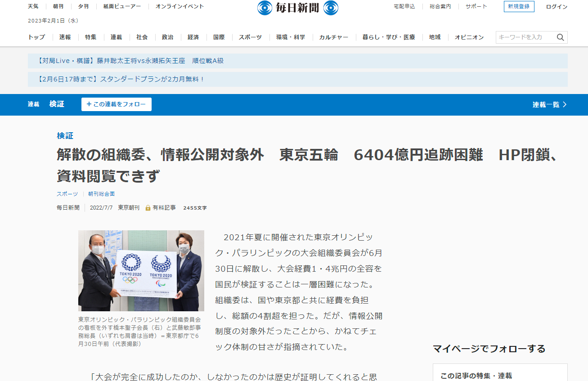Select the スポーツ navigation menu

250,37
